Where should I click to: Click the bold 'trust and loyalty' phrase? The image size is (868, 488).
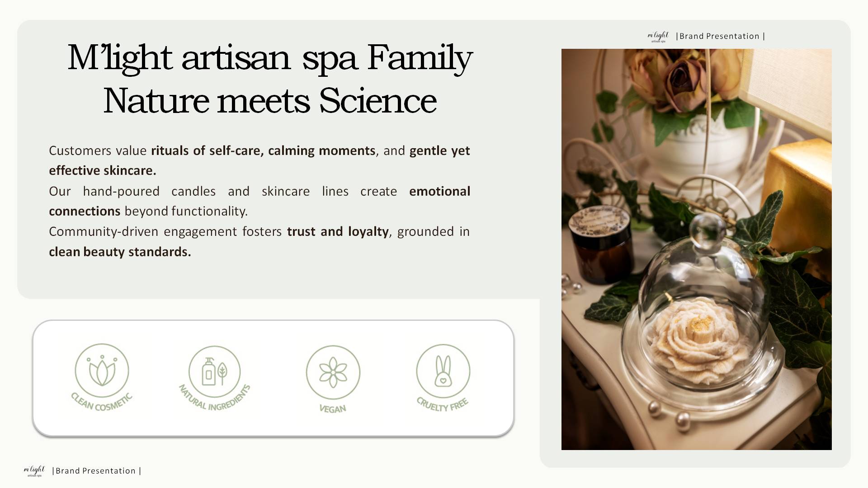[x=338, y=231]
